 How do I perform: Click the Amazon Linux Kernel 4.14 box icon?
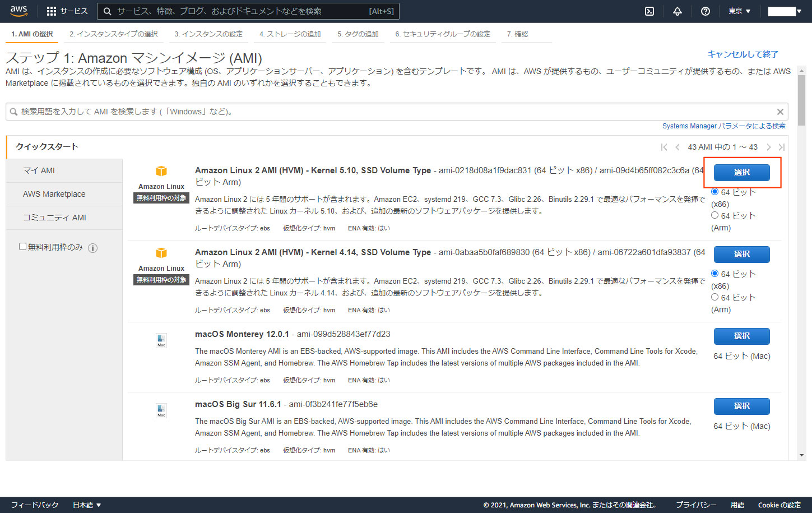(161, 253)
